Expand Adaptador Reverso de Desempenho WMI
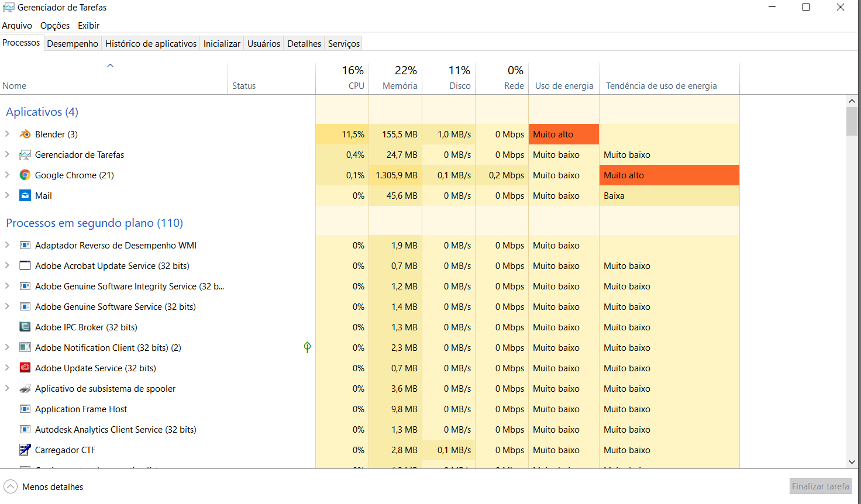Image resolution: width=861 pixels, height=504 pixels. (7, 245)
